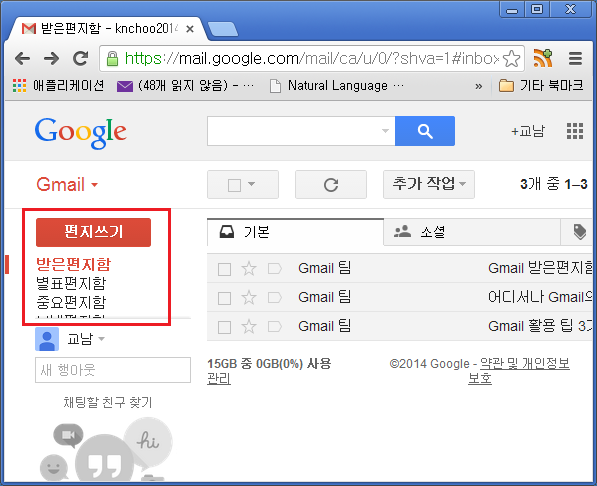This screenshot has width=597, height=486.
Task: Open the +교남 profile link
Action: (528, 131)
